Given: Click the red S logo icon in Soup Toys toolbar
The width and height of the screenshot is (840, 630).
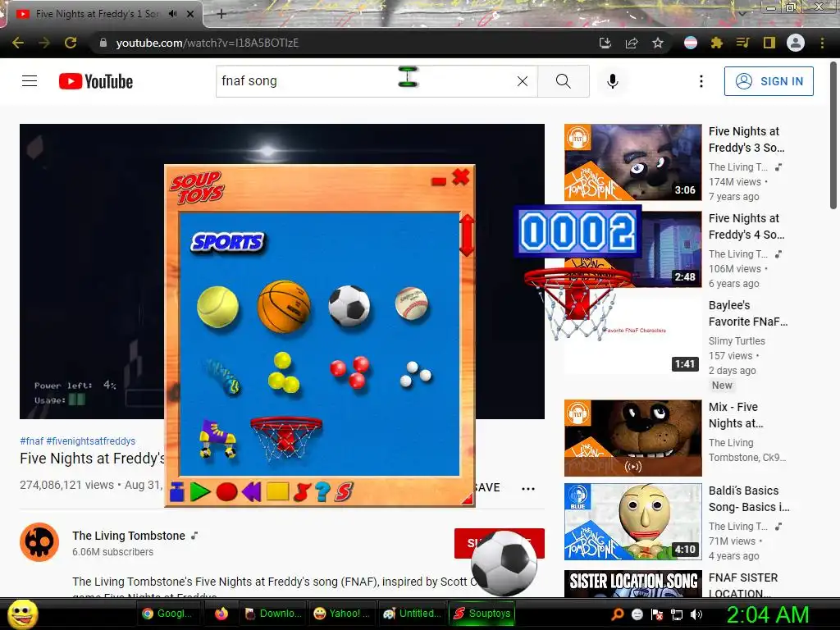Looking at the screenshot, I should click(344, 491).
